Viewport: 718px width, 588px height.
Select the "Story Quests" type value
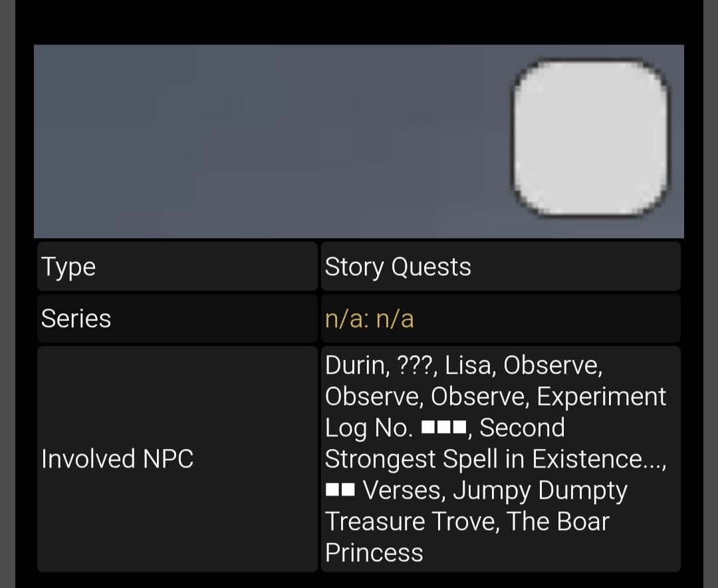pyautogui.click(x=398, y=267)
